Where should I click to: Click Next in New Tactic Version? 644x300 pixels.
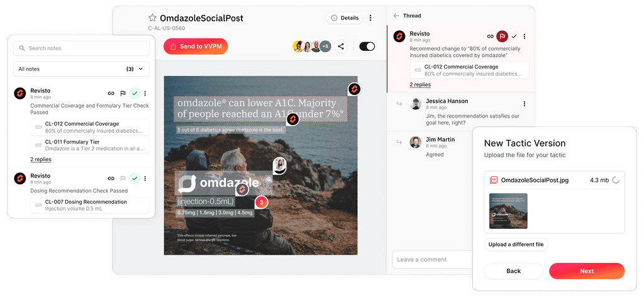coord(587,271)
